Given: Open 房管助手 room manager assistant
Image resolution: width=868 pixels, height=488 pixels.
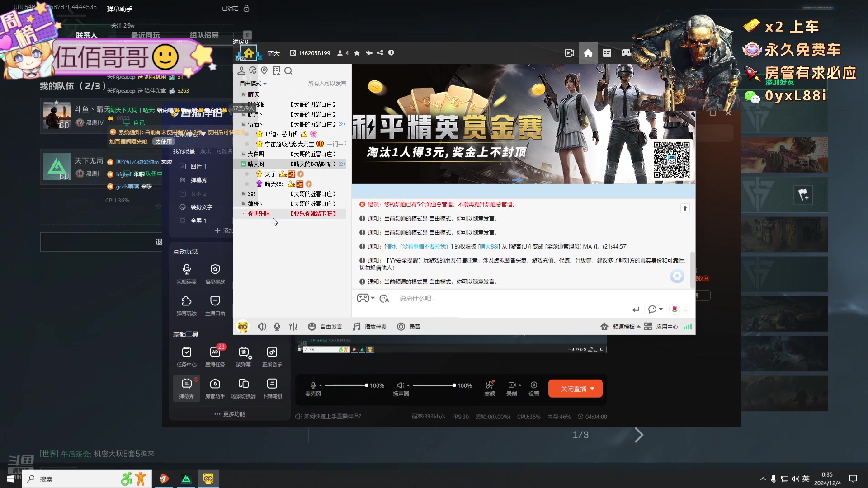Looking at the screenshot, I should 215,388.
